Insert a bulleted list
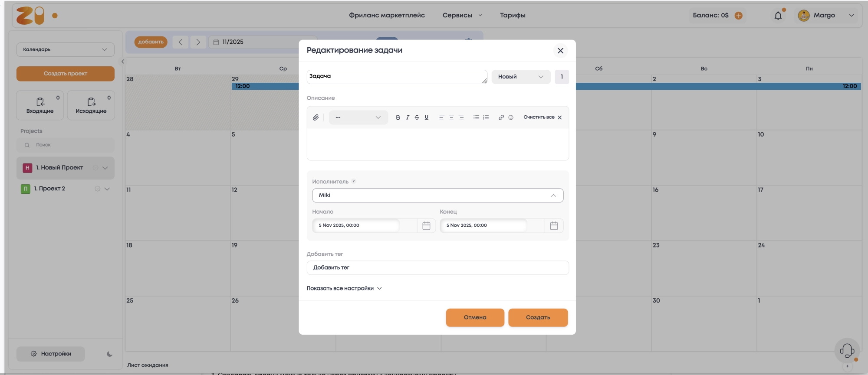The width and height of the screenshot is (868, 375). click(x=476, y=117)
